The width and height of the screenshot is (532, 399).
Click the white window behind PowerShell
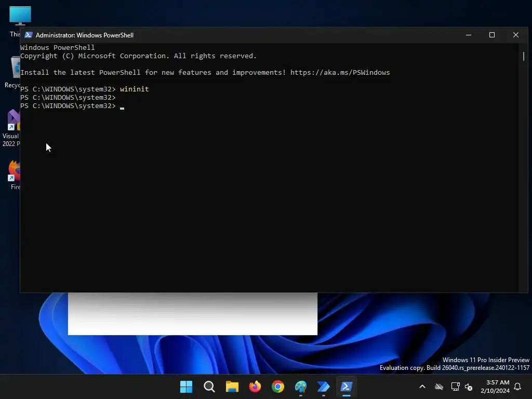tap(192, 314)
